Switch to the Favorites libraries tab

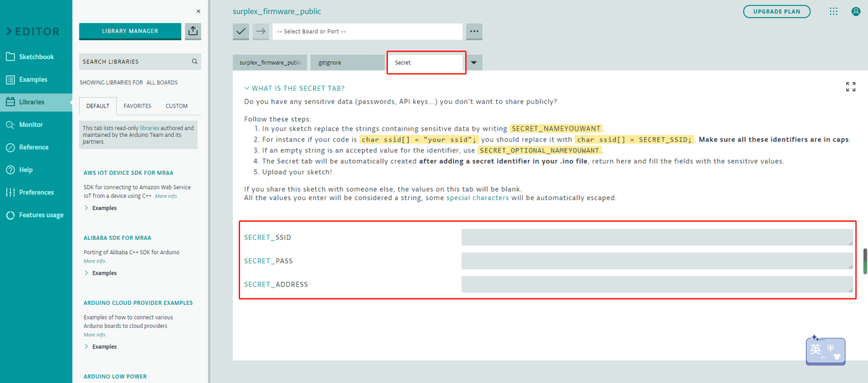138,106
